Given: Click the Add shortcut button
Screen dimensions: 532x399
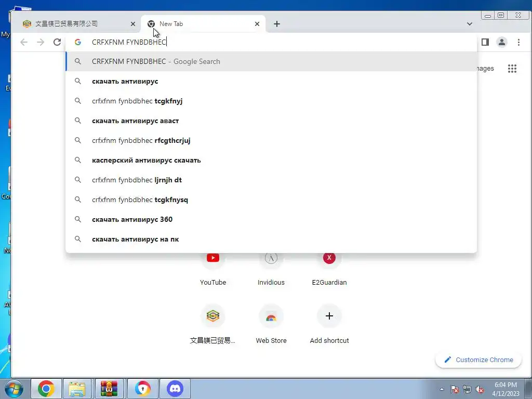Looking at the screenshot, I should click(329, 324).
